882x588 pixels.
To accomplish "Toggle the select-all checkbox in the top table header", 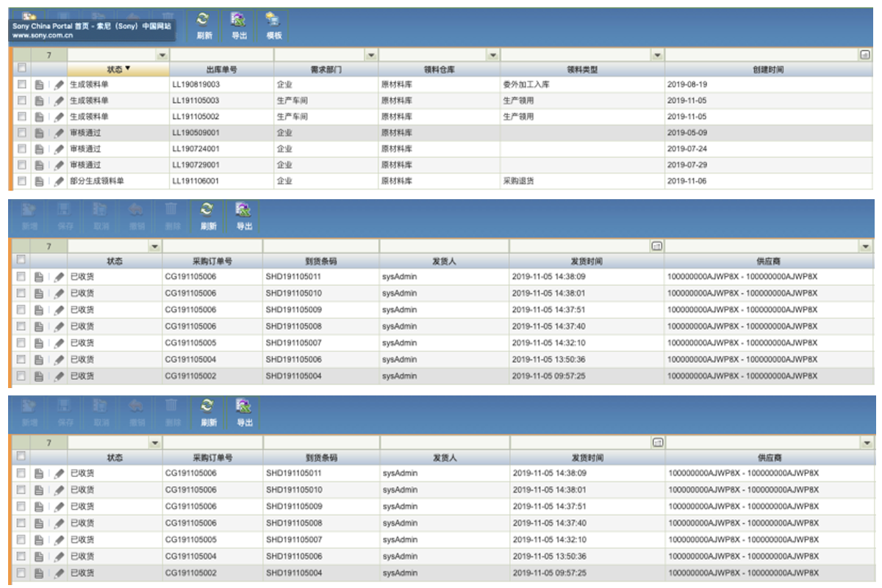I will tap(22, 69).
